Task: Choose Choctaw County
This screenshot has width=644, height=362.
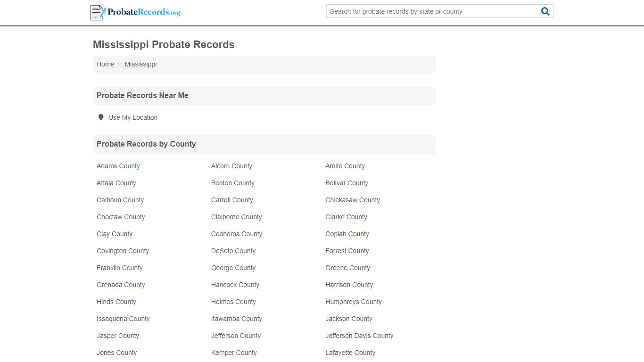Action: point(121,217)
